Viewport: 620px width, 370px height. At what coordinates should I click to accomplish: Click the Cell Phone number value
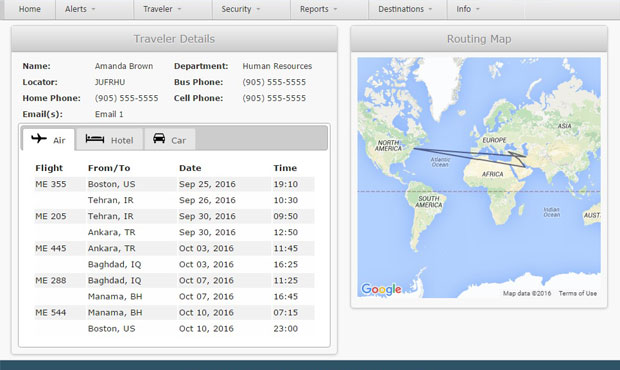click(274, 98)
